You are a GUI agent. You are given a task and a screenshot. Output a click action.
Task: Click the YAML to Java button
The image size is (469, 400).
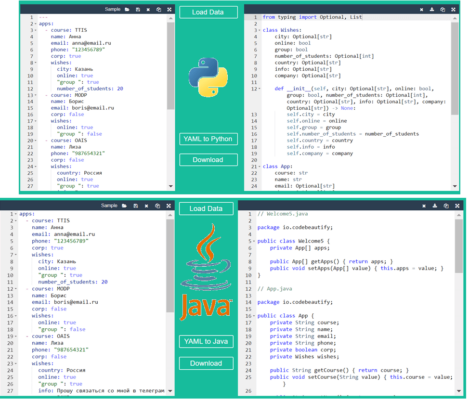pyautogui.click(x=206, y=341)
